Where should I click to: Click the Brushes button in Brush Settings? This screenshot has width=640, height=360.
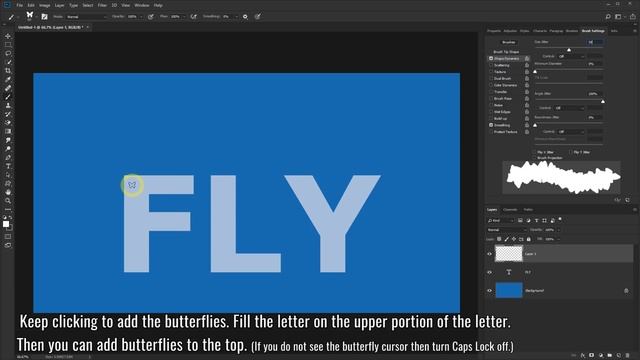509,42
